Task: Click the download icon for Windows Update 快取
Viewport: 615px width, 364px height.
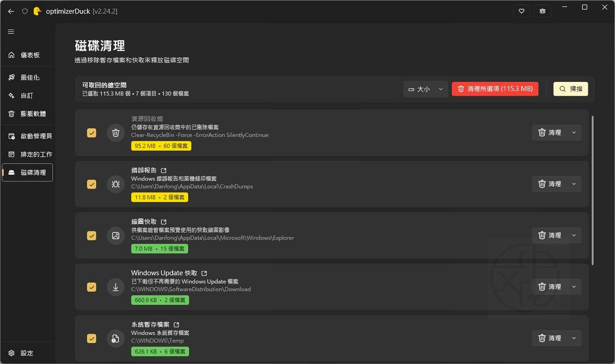Action: (x=116, y=287)
